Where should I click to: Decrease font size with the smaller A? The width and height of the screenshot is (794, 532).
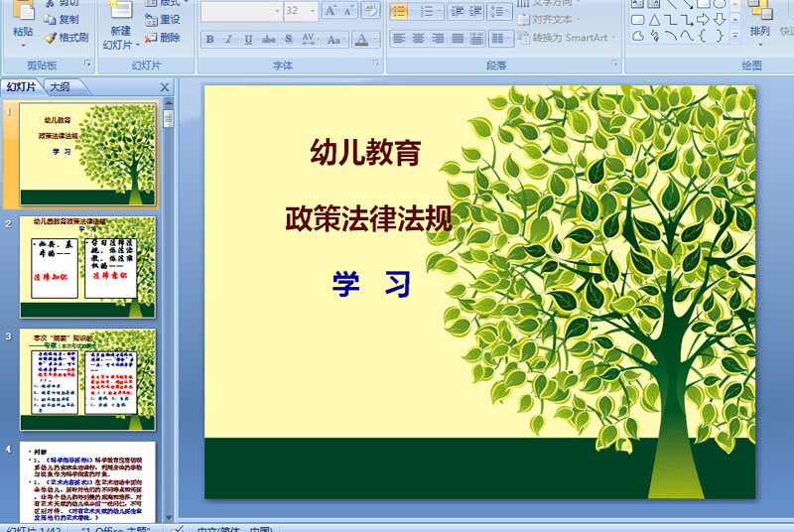click(x=348, y=11)
